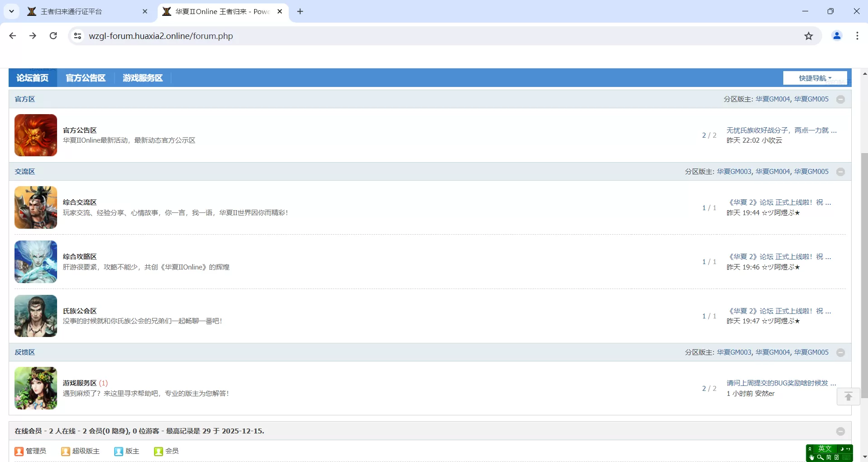
Task: Reload the forum page
Action: click(x=53, y=36)
